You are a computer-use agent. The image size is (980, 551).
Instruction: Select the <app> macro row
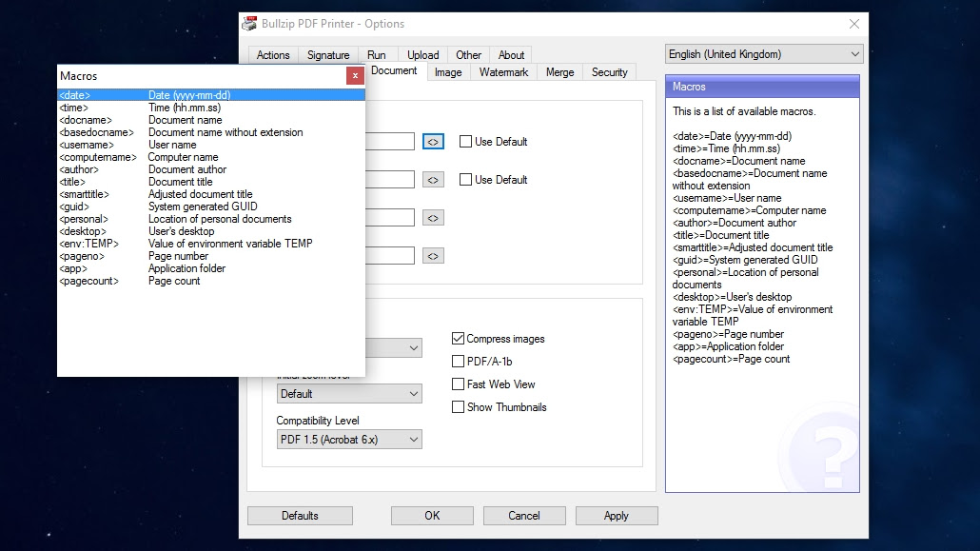(x=211, y=268)
